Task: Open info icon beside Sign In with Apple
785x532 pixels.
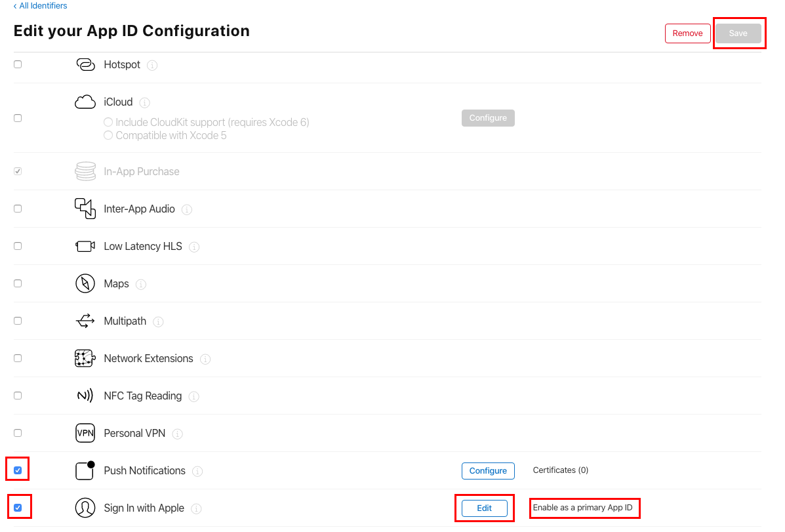Action: (196, 509)
